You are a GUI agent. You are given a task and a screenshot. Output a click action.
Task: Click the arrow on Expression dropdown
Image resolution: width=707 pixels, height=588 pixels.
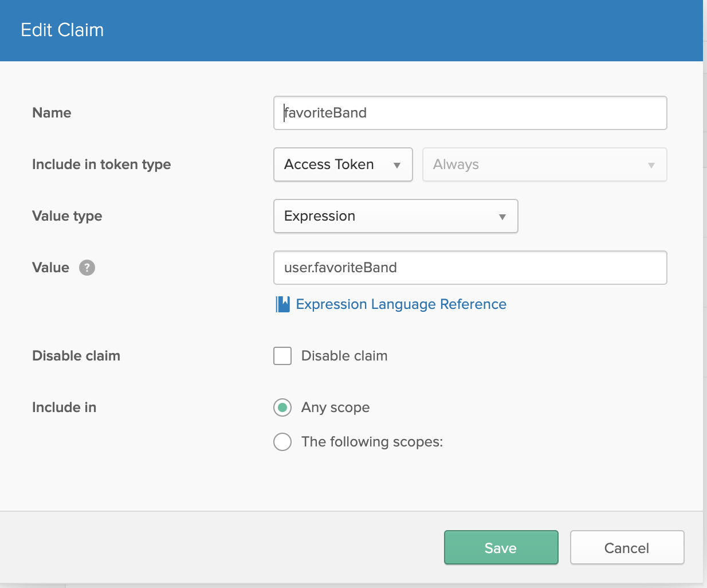502,217
